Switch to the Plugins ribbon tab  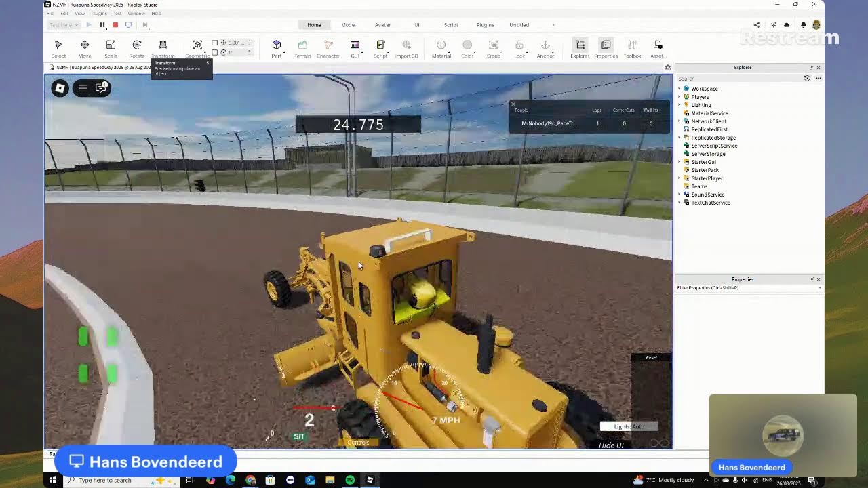486,25
